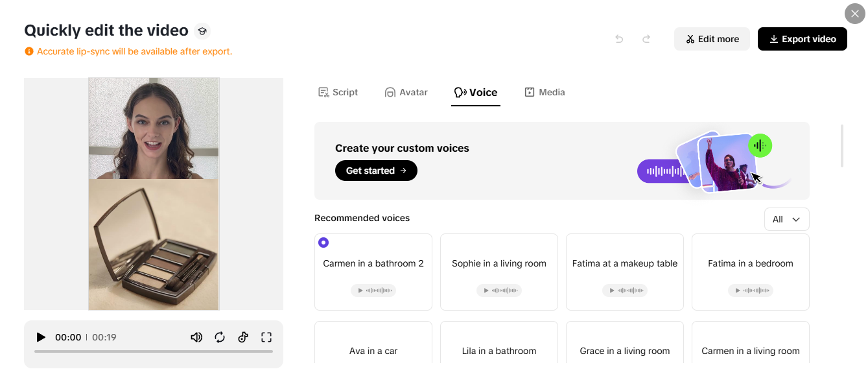
Task: Click the Export video button
Action: (802, 39)
